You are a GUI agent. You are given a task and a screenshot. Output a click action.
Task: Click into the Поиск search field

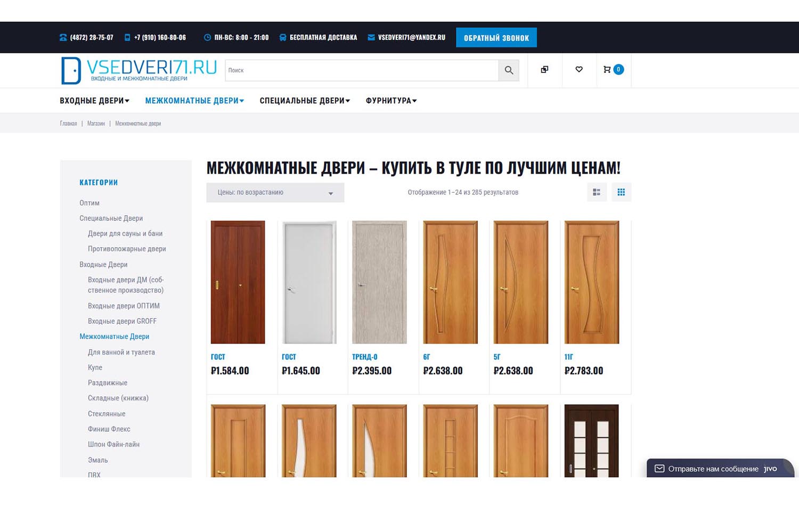click(362, 70)
